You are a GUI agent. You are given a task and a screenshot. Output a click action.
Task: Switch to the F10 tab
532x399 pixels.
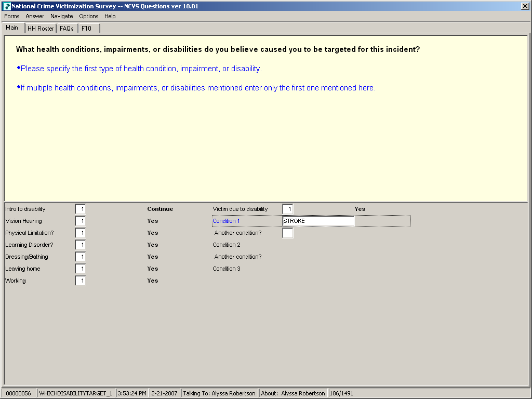point(86,29)
